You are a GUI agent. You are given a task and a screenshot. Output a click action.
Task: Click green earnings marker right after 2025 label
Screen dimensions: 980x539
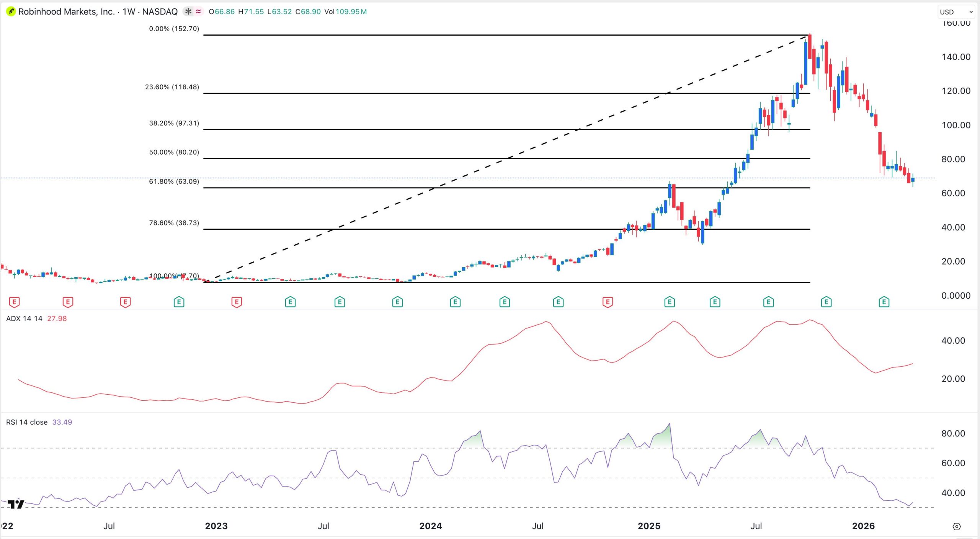(x=670, y=302)
